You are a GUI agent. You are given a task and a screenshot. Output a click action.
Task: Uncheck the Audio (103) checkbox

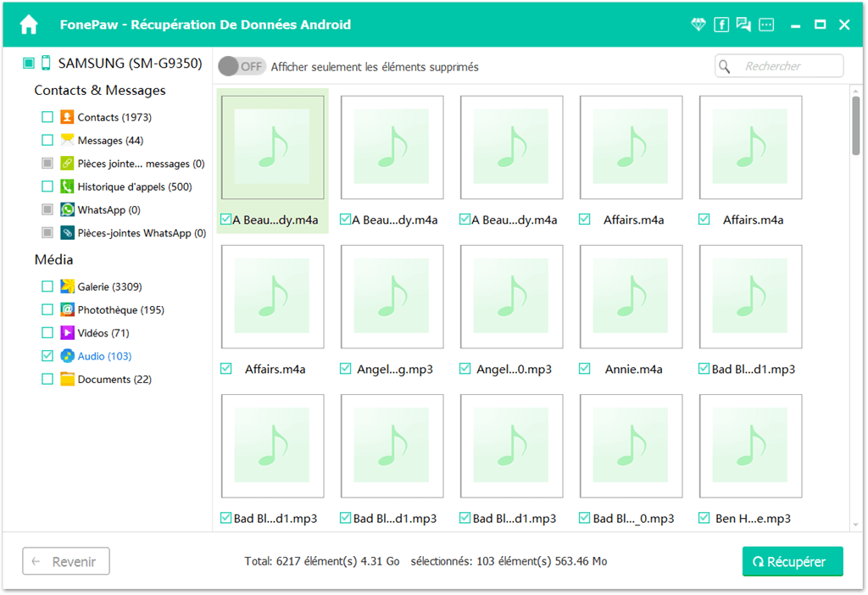[x=47, y=356]
